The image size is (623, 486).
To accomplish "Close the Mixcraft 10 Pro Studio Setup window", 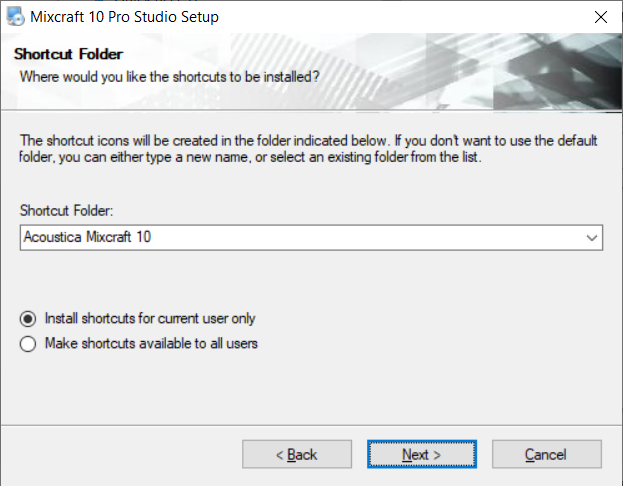I will tap(600, 17).
